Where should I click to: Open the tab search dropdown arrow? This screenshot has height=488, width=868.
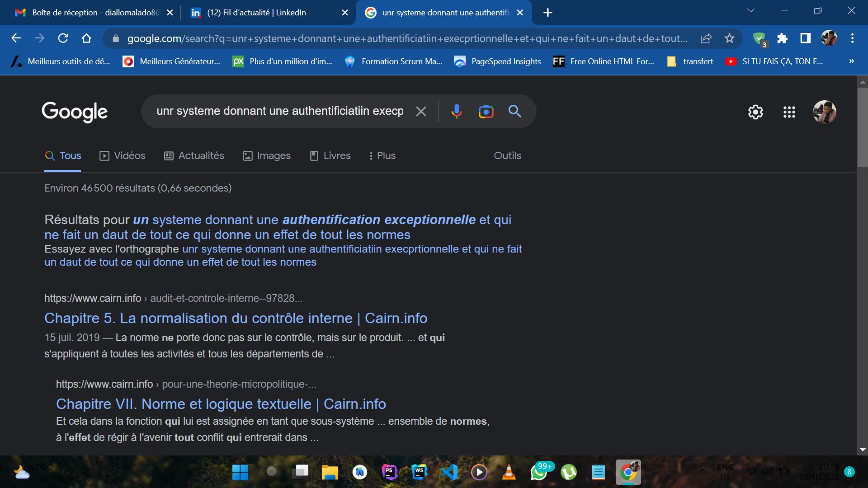[751, 11]
